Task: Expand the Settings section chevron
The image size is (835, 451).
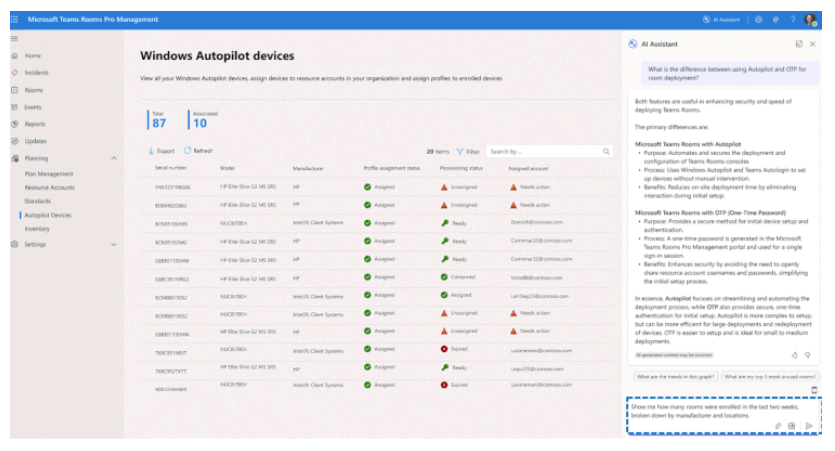Action: click(x=113, y=244)
